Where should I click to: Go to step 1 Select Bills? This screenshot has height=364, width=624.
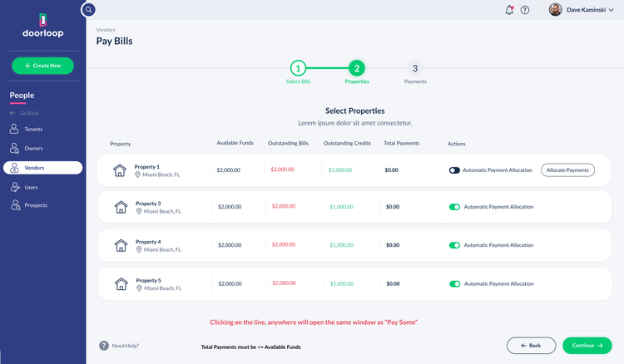click(x=298, y=68)
